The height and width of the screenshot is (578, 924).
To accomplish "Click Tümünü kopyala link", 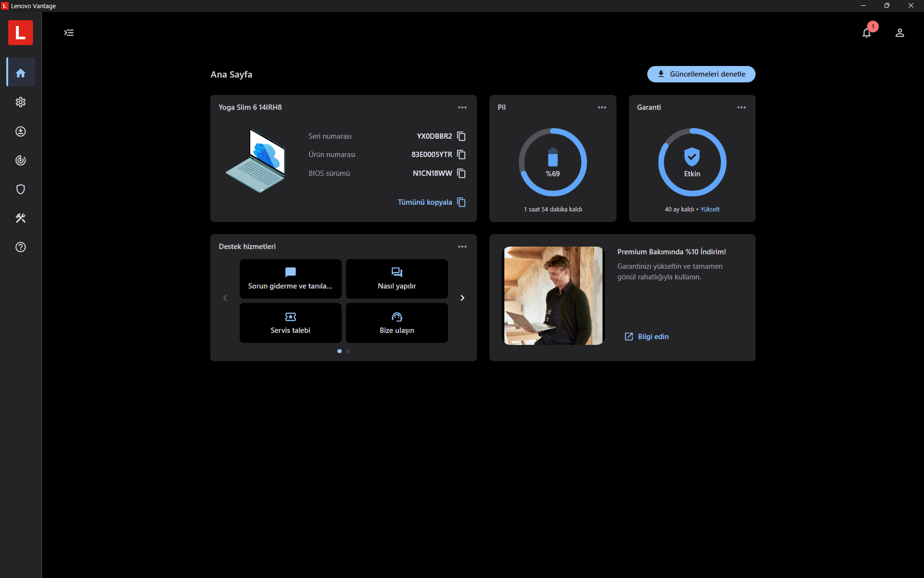I will (432, 202).
